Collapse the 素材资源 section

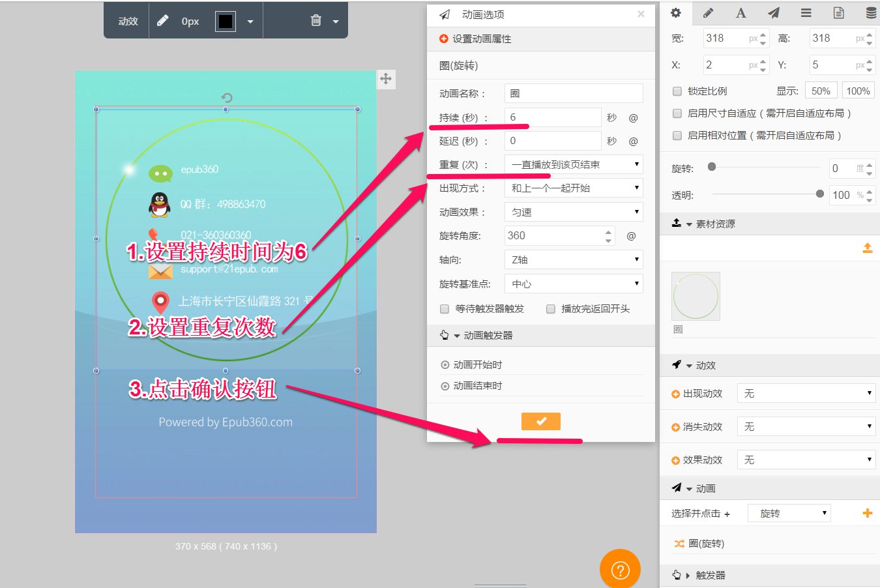click(x=689, y=224)
